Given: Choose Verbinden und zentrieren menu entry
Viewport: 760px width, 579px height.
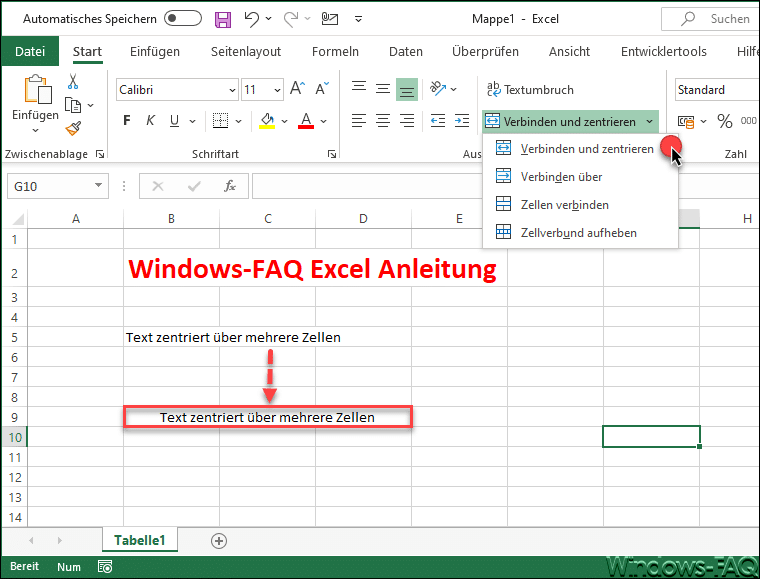Looking at the screenshot, I should click(x=580, y=149).
